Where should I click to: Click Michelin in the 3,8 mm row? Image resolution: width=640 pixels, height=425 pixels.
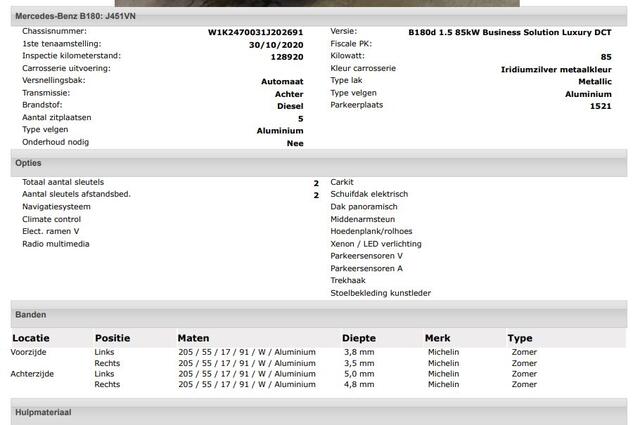[444, 352]
